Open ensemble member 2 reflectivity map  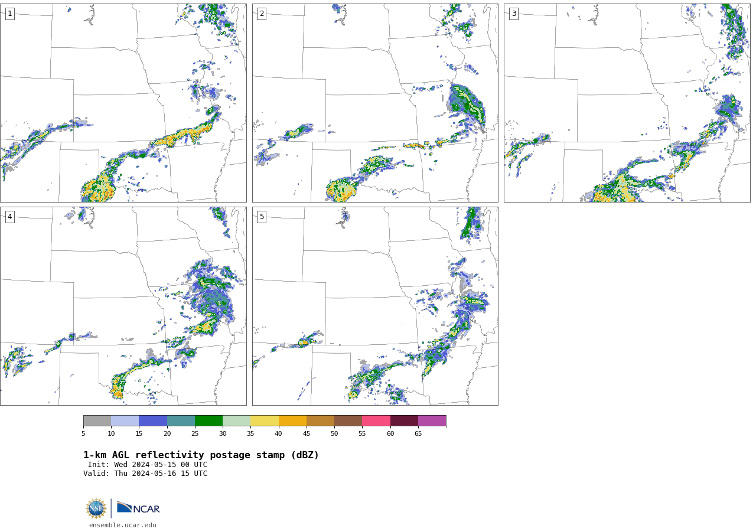pyautogui.click(x=375, y=103)
